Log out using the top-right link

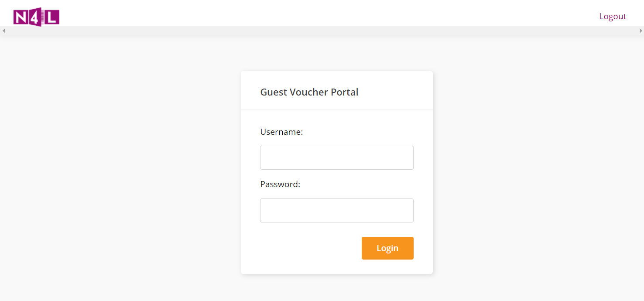[x=613, y=16]
